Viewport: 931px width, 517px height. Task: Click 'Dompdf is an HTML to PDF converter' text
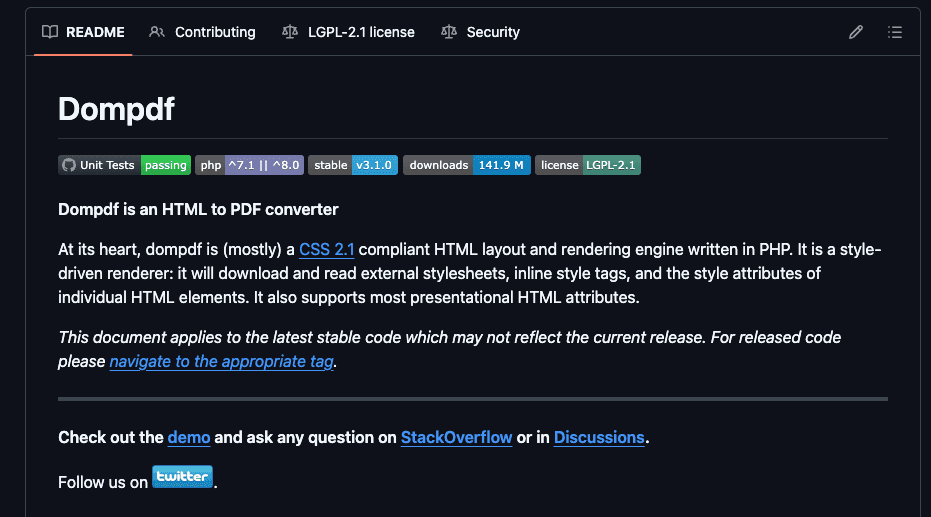click(198, 210)
